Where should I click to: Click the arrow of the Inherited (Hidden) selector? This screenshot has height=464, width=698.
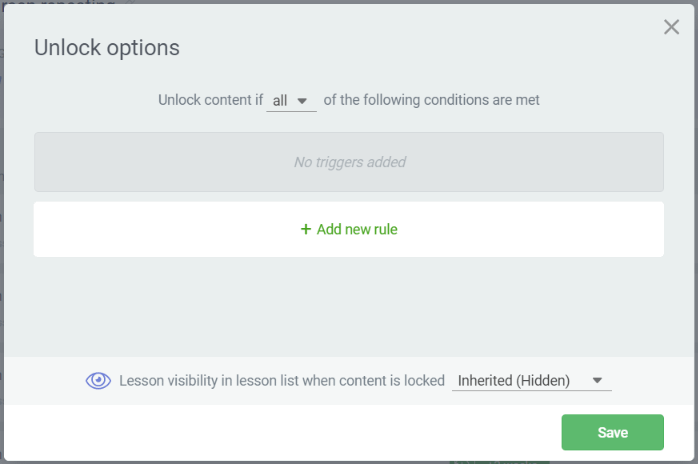pos(598,380)
